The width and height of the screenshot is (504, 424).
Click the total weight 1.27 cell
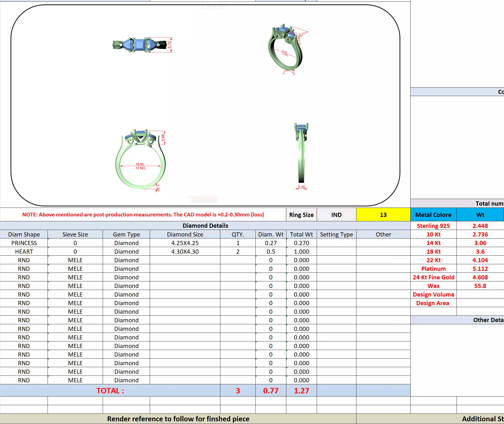click(301, 390)
